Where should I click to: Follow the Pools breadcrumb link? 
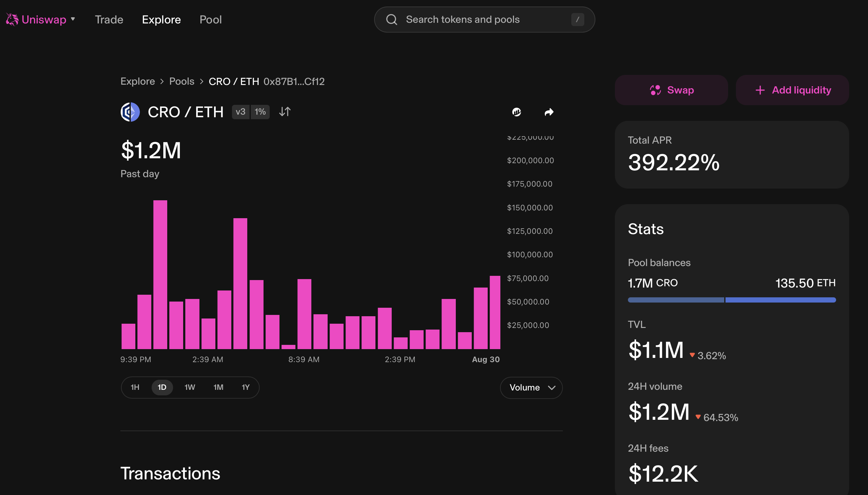[182, 82]
